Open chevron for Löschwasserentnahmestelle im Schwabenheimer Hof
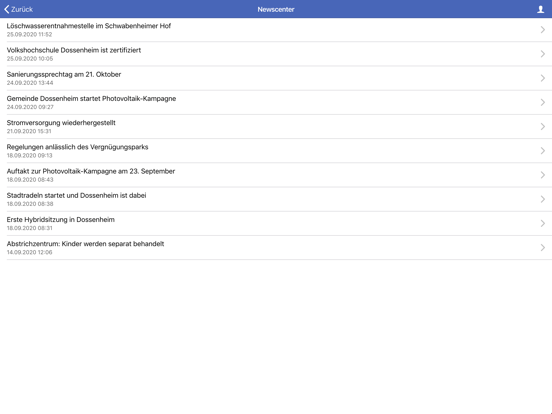 pyautogui.click(x=542, y=30)
